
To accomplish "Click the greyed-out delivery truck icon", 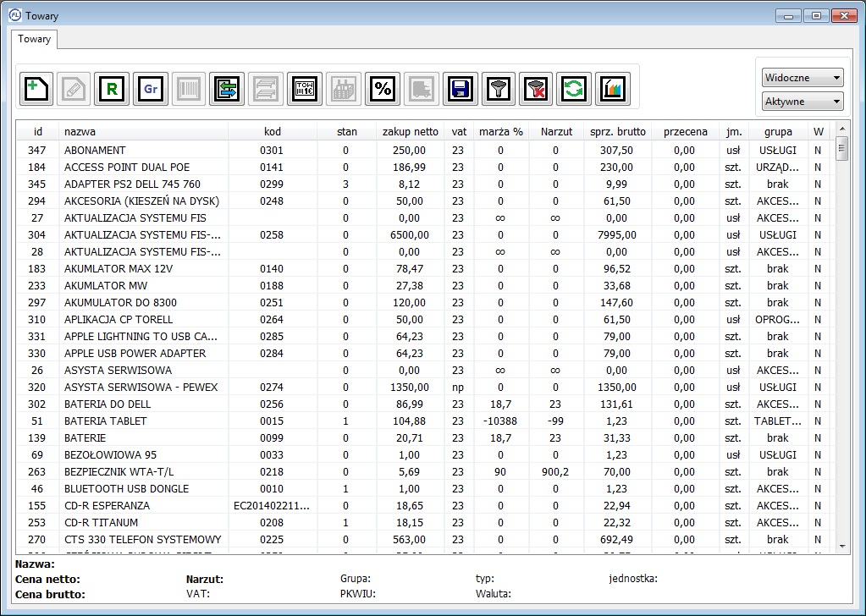I will pyautogui.click(x=422, y=88).
